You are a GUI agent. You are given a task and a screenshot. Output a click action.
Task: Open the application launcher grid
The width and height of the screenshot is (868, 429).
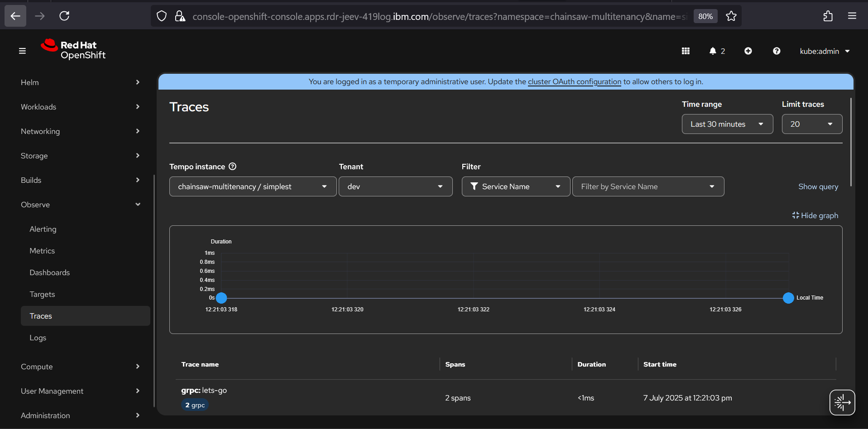(686, 51)
